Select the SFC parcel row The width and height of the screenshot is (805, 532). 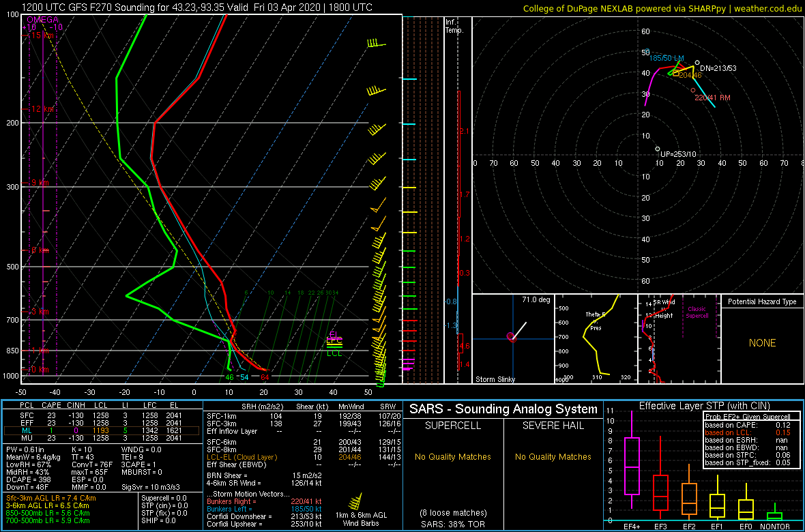(101, 415)
